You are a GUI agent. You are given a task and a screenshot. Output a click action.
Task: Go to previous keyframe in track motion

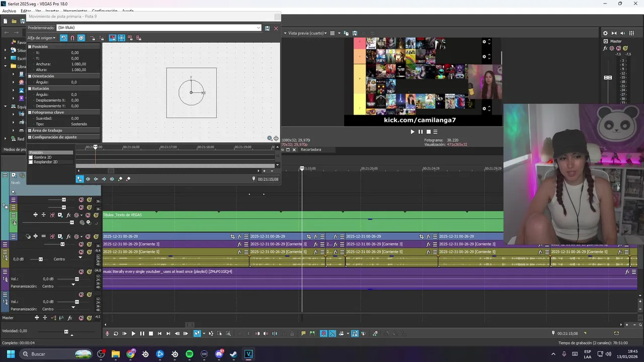pyautogui.click(x=96, y=178)
